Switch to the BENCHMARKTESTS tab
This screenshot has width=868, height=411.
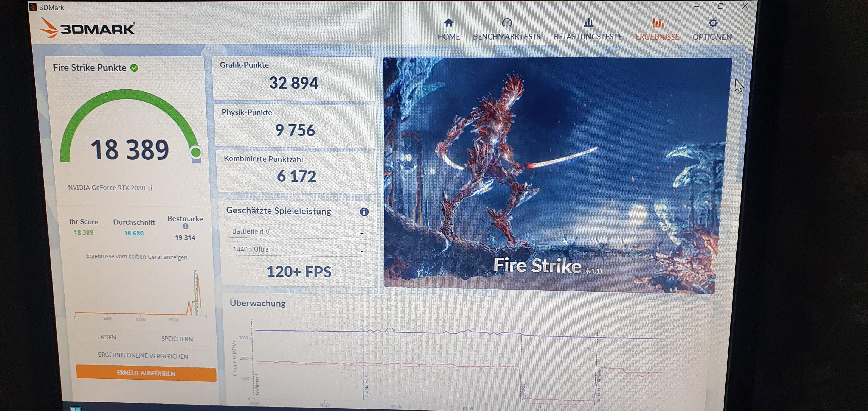[507, 29]
